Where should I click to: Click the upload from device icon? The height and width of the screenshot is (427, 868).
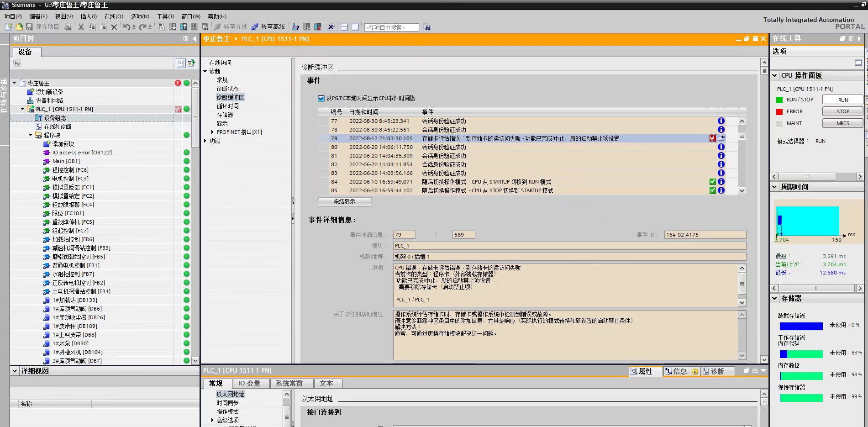pyautogui.click(x=183, y=27)
